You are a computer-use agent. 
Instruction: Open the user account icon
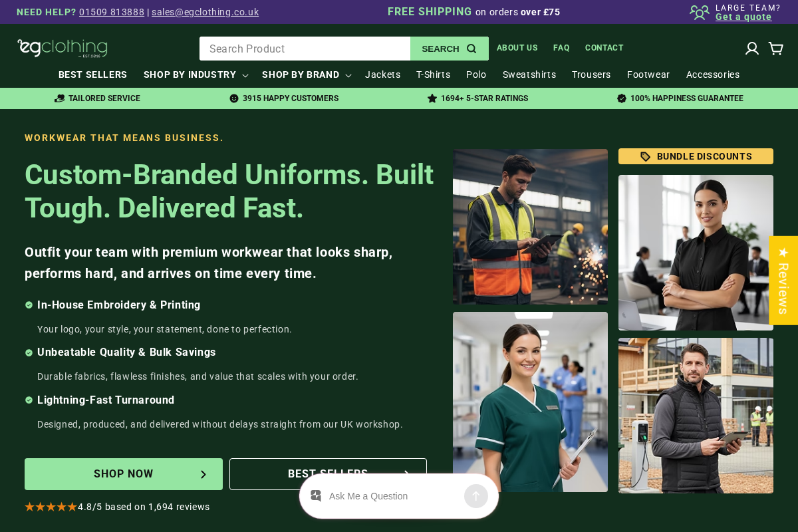click(752, 49)
